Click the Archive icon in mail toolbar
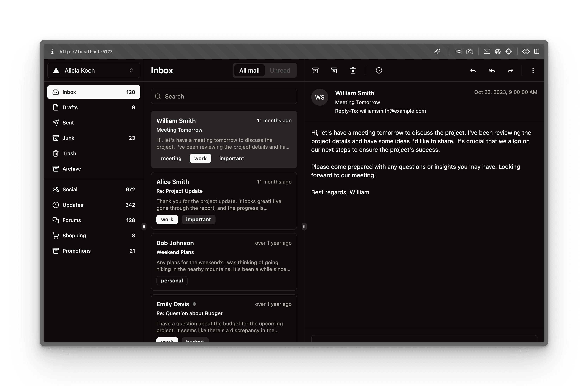588x386 pixels. [x=315, y=71]
